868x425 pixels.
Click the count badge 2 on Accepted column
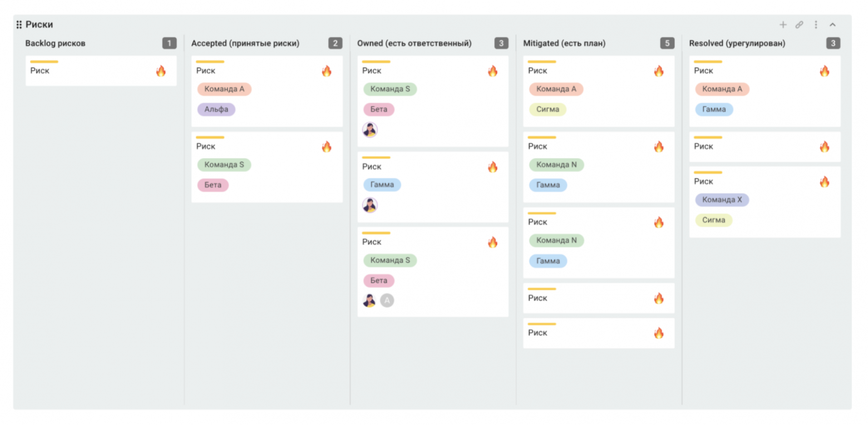pos(335,43)
